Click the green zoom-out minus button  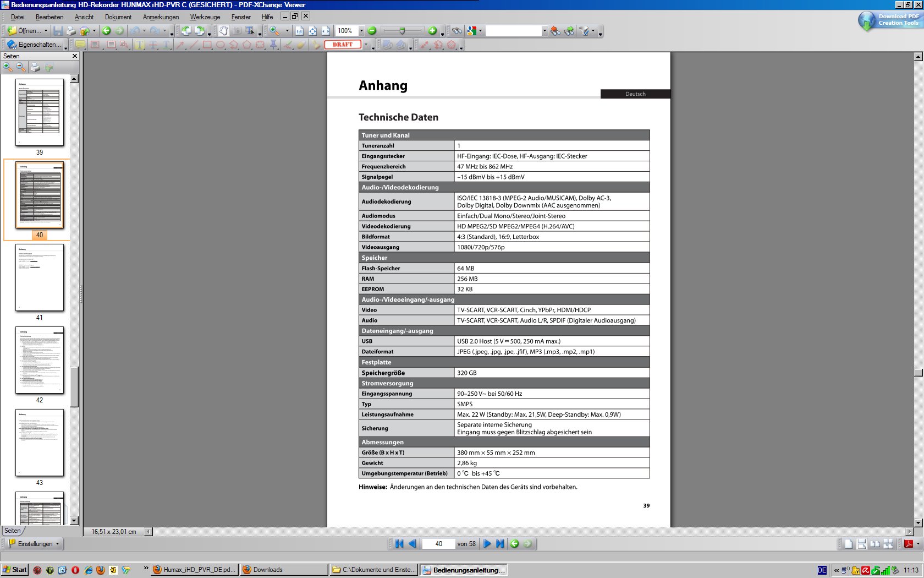(372, 31)
